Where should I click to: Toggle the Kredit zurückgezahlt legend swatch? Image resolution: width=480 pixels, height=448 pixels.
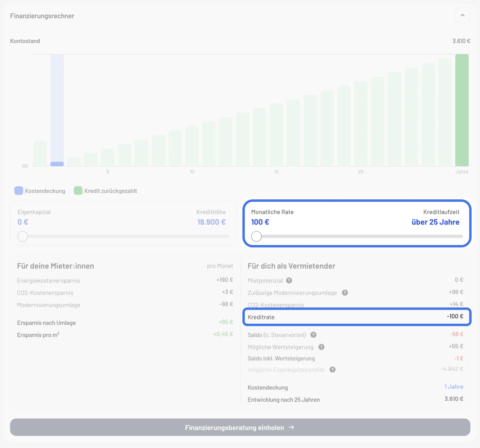click(78, 191)
